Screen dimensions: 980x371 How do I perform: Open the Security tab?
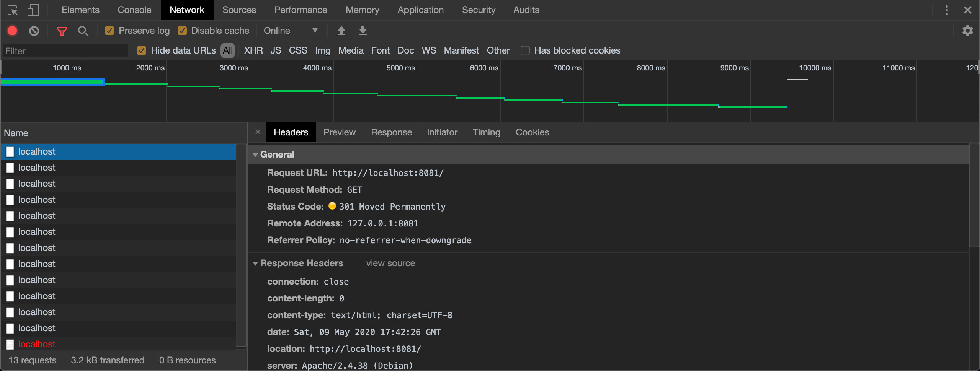tap(479, 10)
